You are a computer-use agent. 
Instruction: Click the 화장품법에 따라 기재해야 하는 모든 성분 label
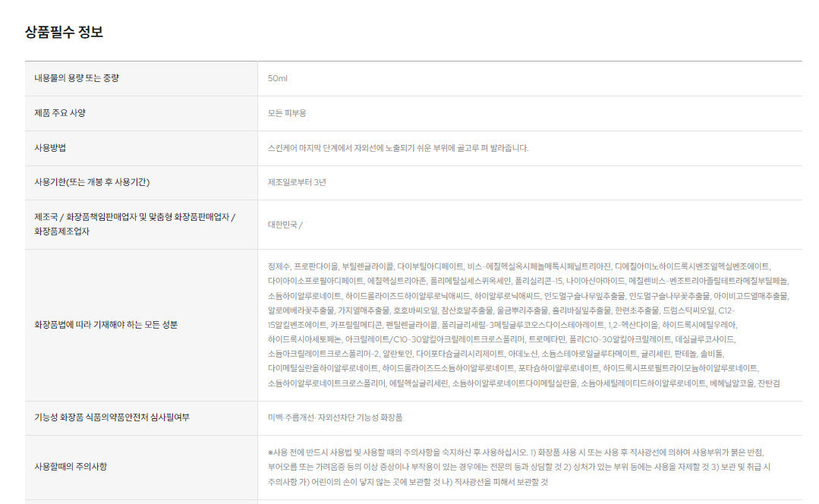pos(106,325)
